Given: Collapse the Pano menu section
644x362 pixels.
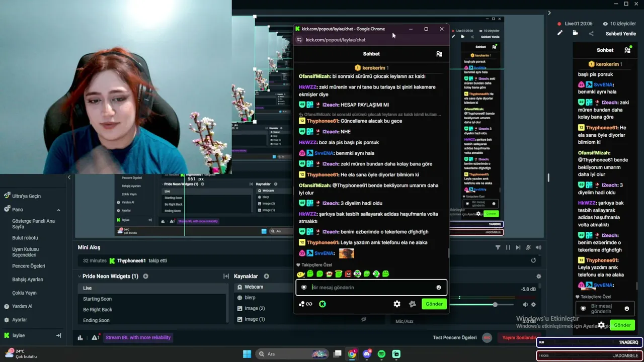Looking at the screenshot, I should (x=58, y=210).
